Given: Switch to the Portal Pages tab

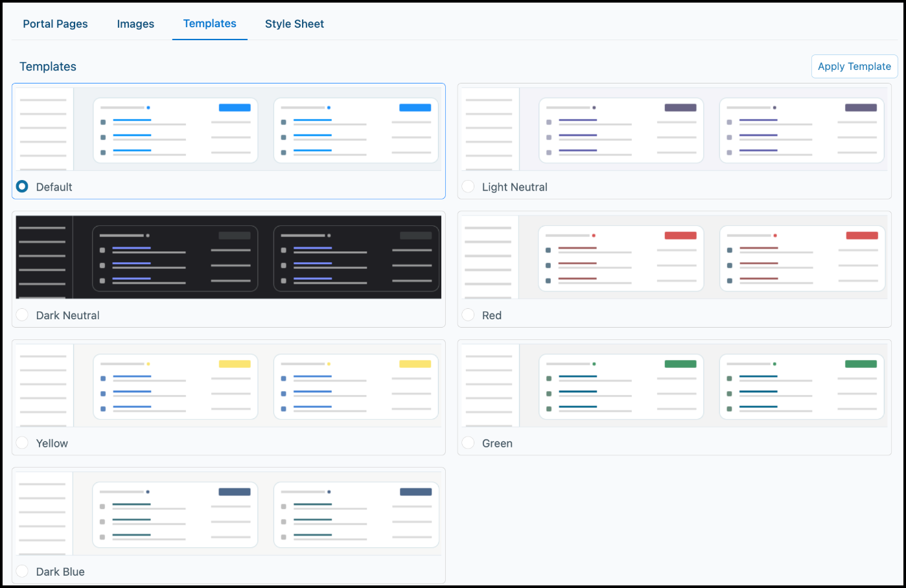Looking at the screenshot, I should (55, 23).
